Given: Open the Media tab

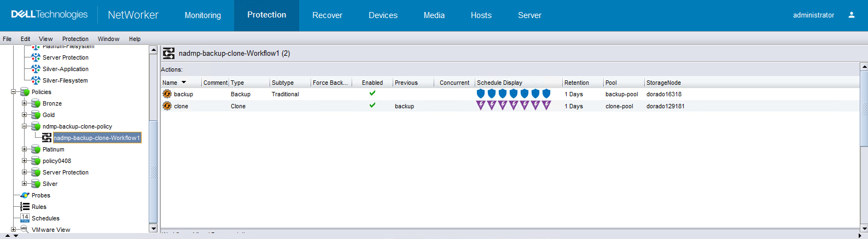Looking at the screenshot, I should (x=434, y=15).
